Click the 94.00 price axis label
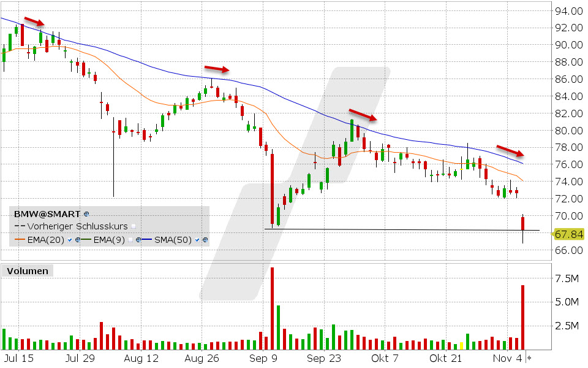 tap(569, 11)
